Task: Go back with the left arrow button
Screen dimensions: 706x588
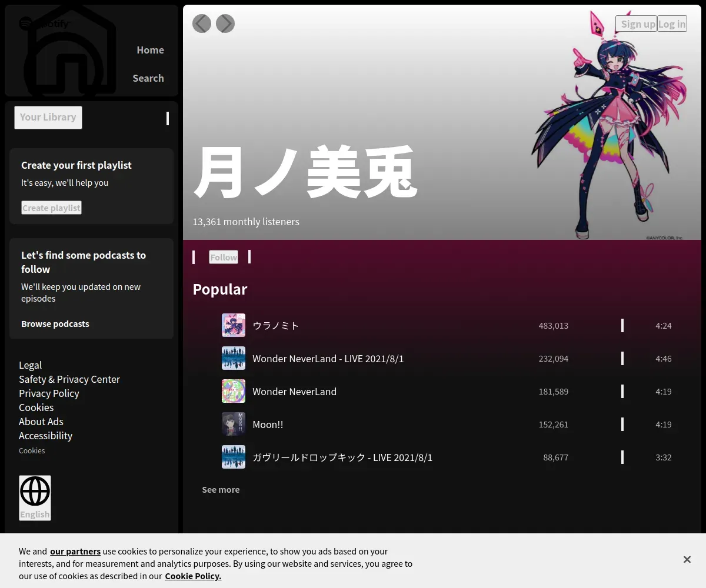Action: click(x=202, y=24)
